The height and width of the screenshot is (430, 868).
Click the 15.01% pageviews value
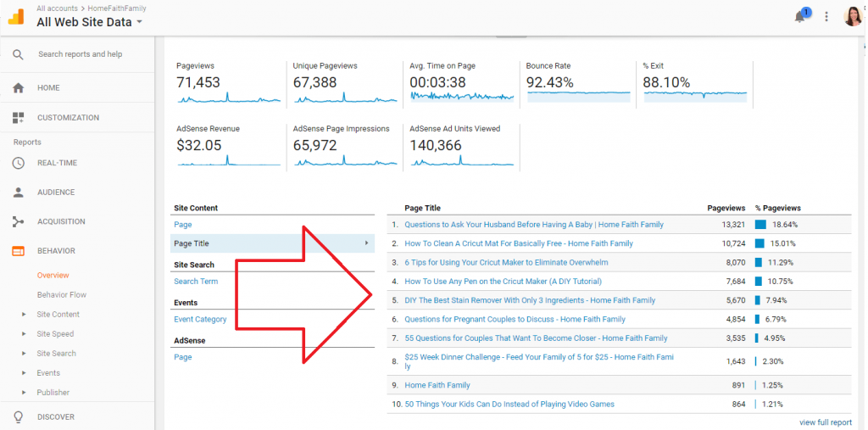[x=785, y=243]
